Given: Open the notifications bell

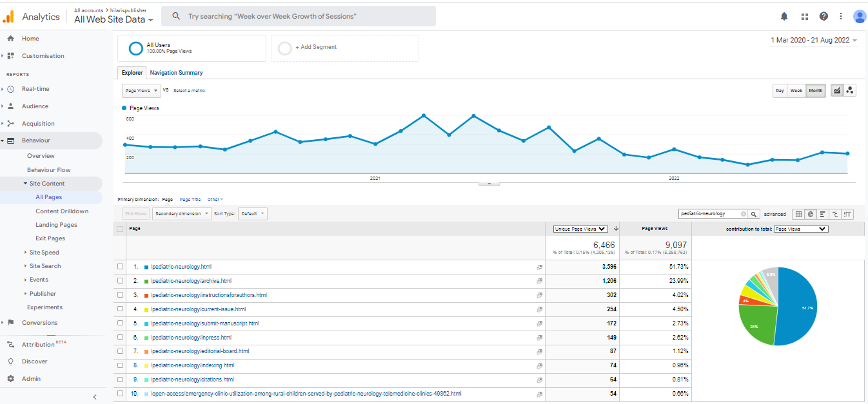Looking at the screenshot, I should click(784, 16).
